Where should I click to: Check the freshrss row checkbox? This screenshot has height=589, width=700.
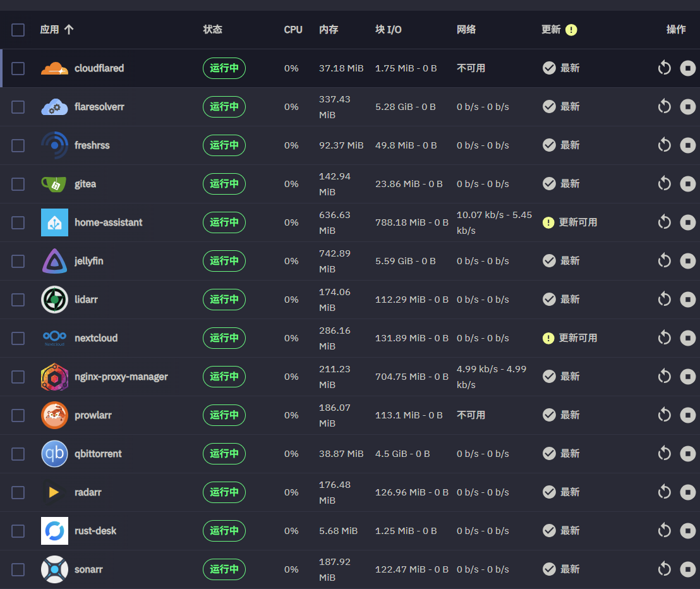pyautogui.click(x=18, y=145)
